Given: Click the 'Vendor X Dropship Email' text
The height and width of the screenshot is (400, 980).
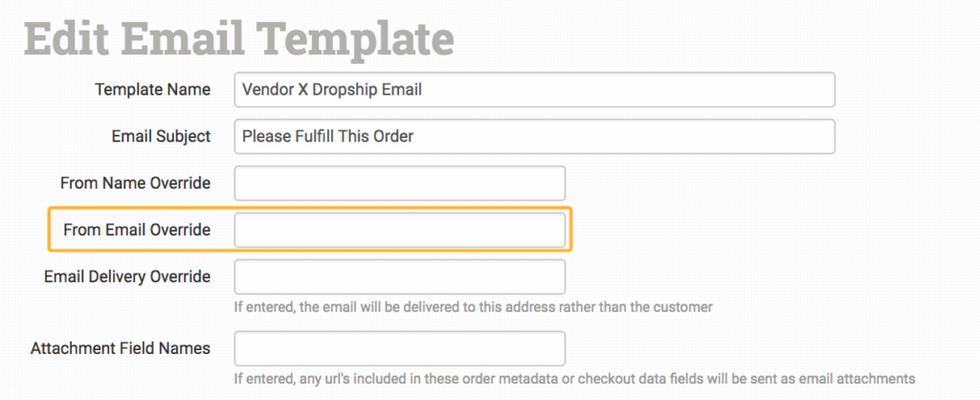Looking at the screenshot, I should pyautogui.click(x=331, y=90).
